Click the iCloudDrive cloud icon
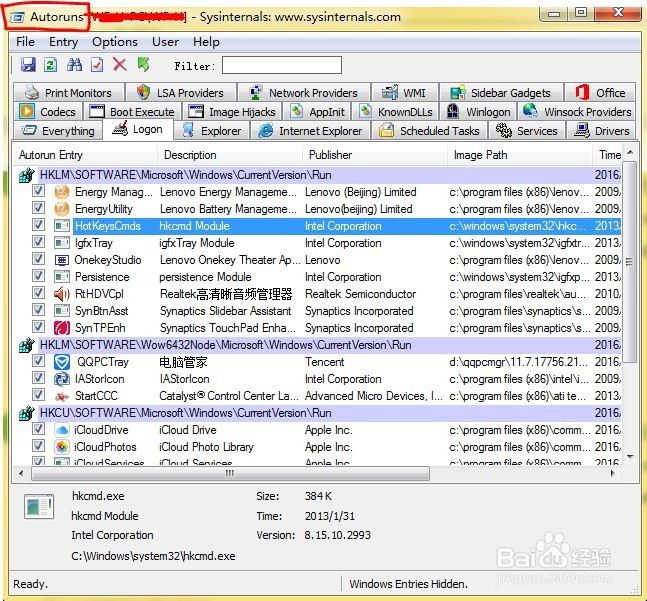 pos(62,430)
